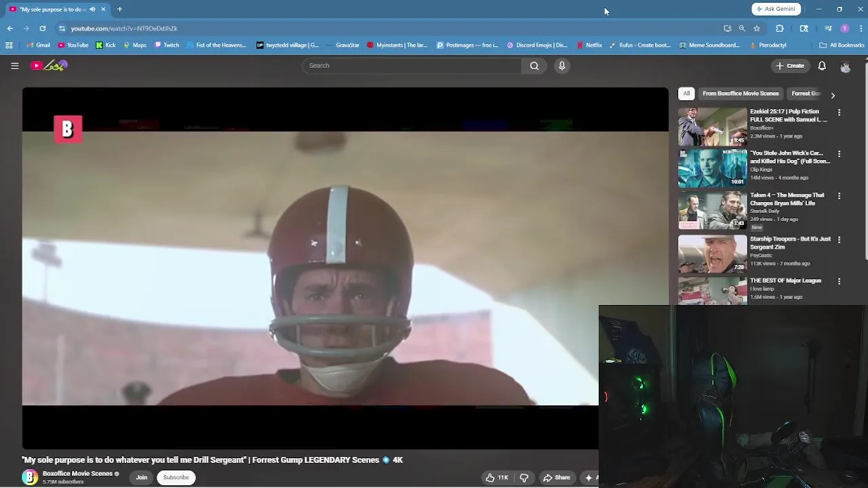Open options for Taken 4 video
868x488 pixels.
tap(839, 196)
